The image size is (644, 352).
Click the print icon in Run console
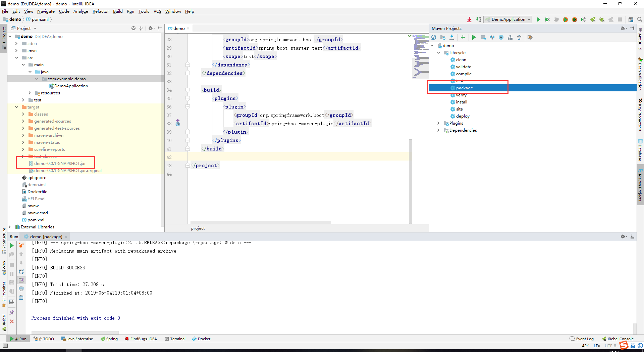tap(21, 289)
